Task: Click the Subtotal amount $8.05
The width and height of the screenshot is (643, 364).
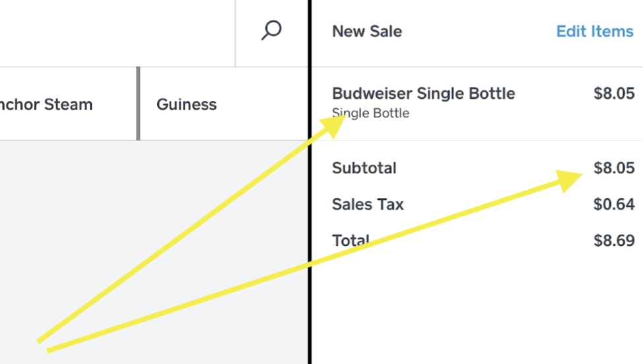Action: click(614, 168)
